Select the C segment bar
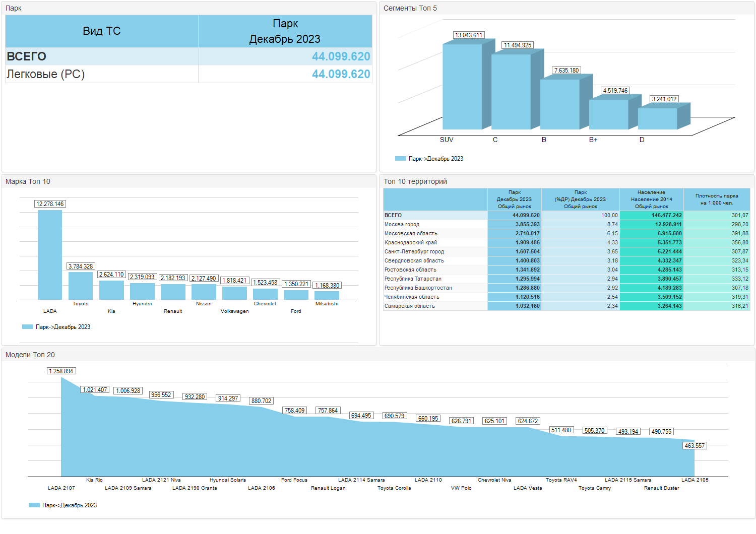Image resolution: width=756 pixels, height=534 pixels. coord(511,92)
